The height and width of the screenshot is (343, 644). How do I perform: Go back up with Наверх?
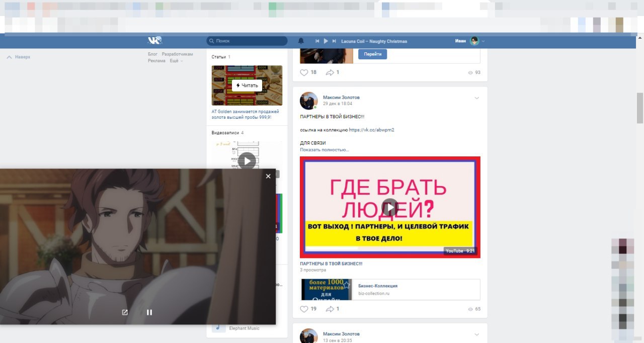tap(19, 57)
